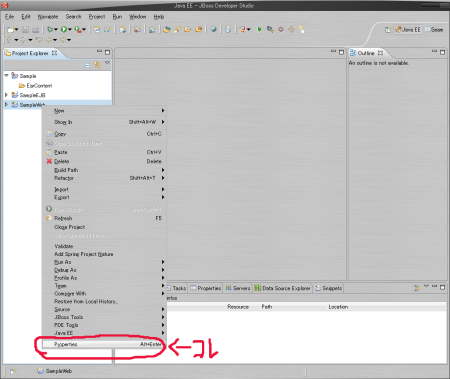Choose Copy in the context menu

[104, 134]
